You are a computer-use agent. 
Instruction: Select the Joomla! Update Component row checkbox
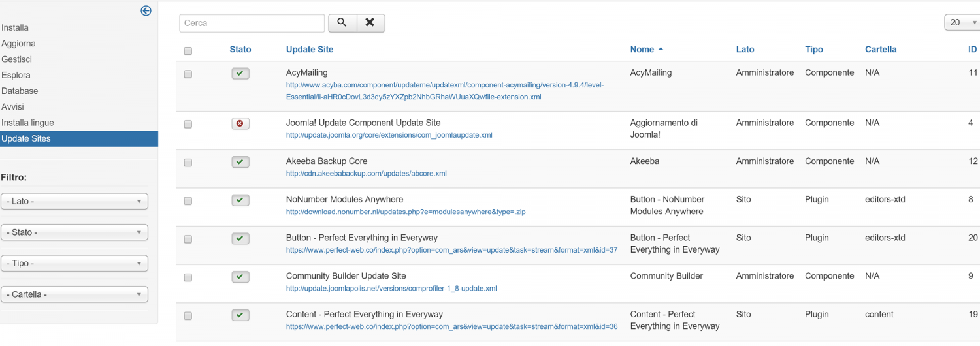coord(188,124)
